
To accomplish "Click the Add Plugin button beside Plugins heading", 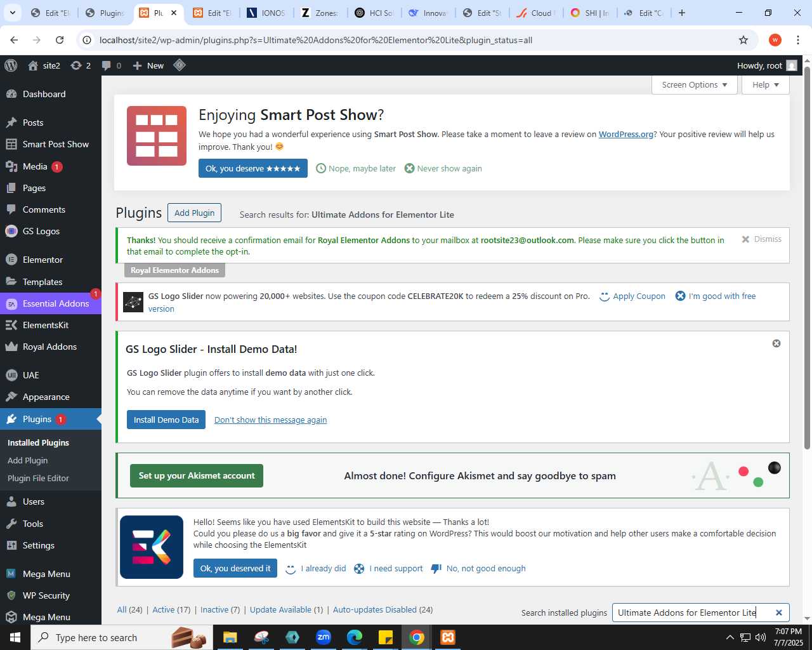I will (194, 213).
